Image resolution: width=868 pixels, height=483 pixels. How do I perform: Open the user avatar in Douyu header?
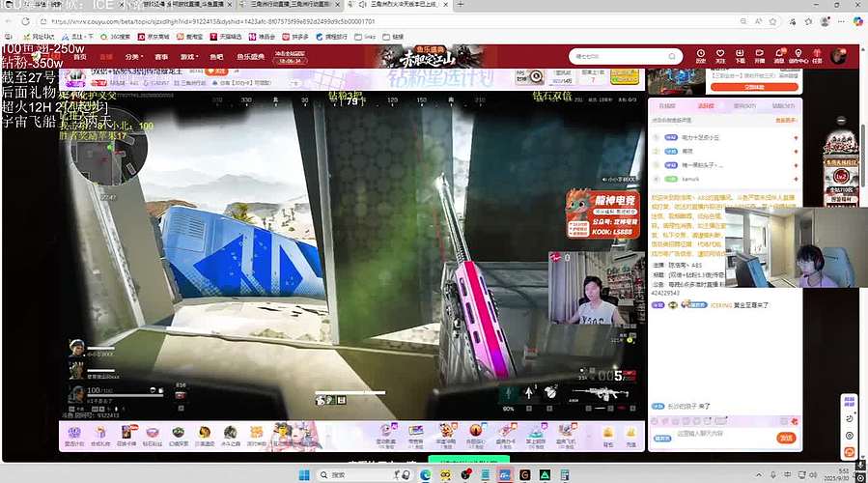click(x=839, y=56)
